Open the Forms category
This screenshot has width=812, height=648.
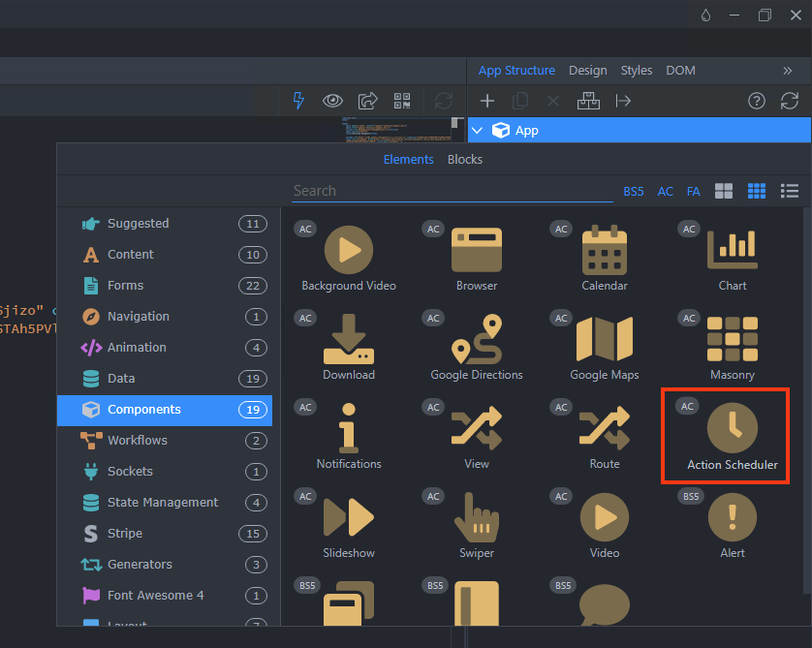(165, 286)
